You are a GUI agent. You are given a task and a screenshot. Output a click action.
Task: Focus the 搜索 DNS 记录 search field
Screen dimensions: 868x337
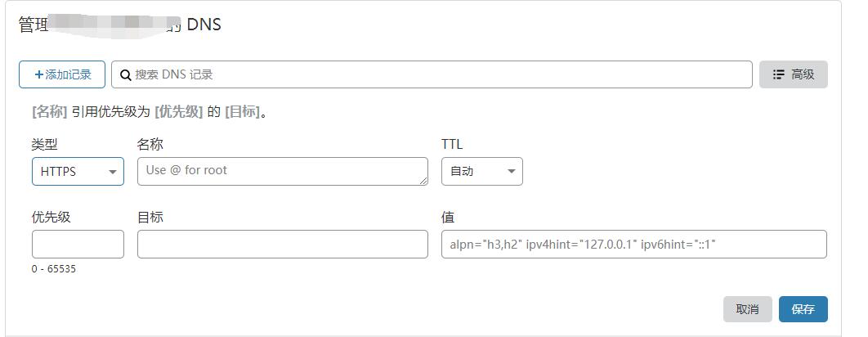click(x=441, y=74)
